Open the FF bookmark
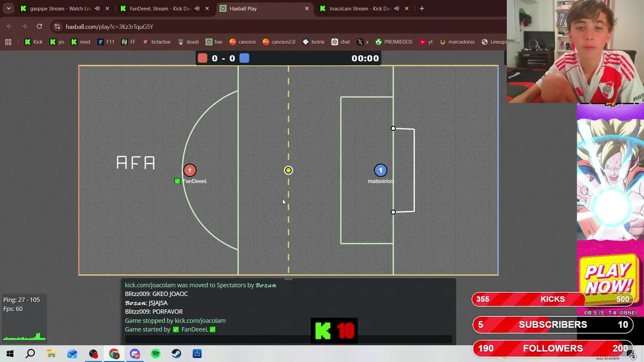The image size is (644, 362). tap(128, 42)
